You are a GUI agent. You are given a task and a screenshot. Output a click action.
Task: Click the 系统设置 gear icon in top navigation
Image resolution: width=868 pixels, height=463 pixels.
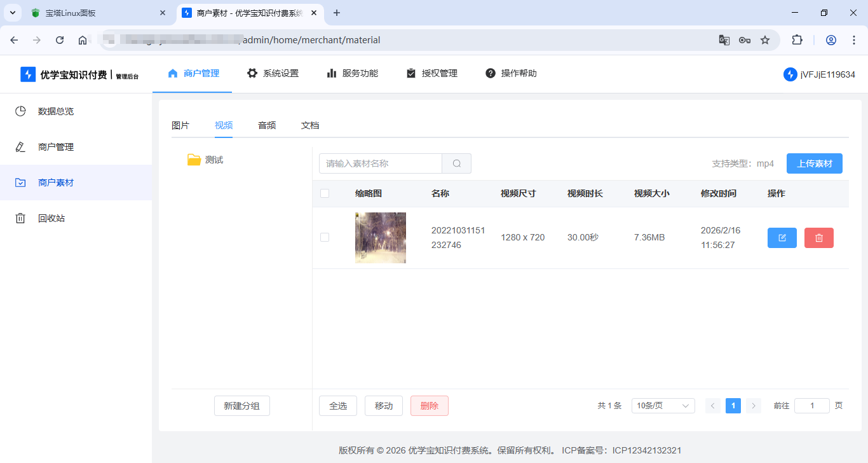(252, 73)
